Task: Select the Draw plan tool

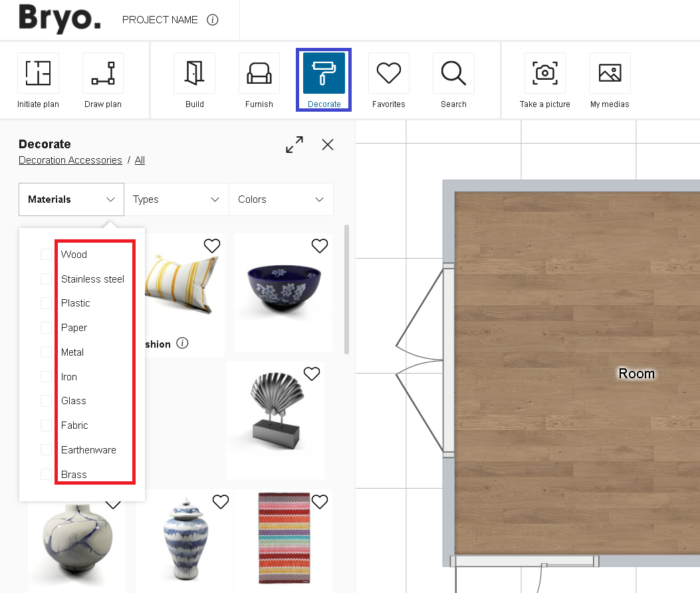Action: coord(102,79)
